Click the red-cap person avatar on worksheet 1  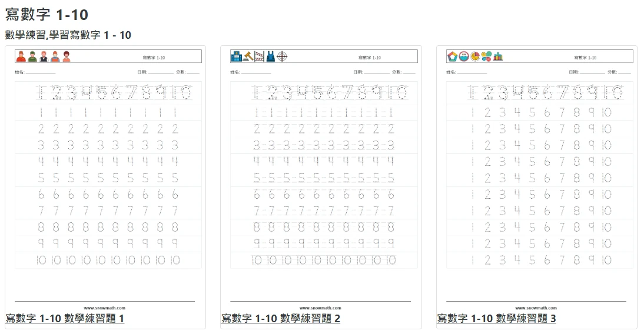pyautogui.click(x=21, y=56)
